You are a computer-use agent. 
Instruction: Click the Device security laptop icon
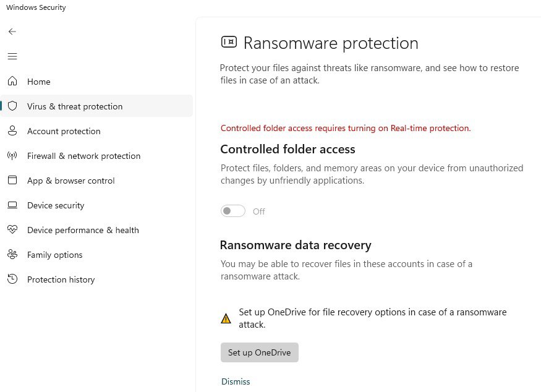12,205
